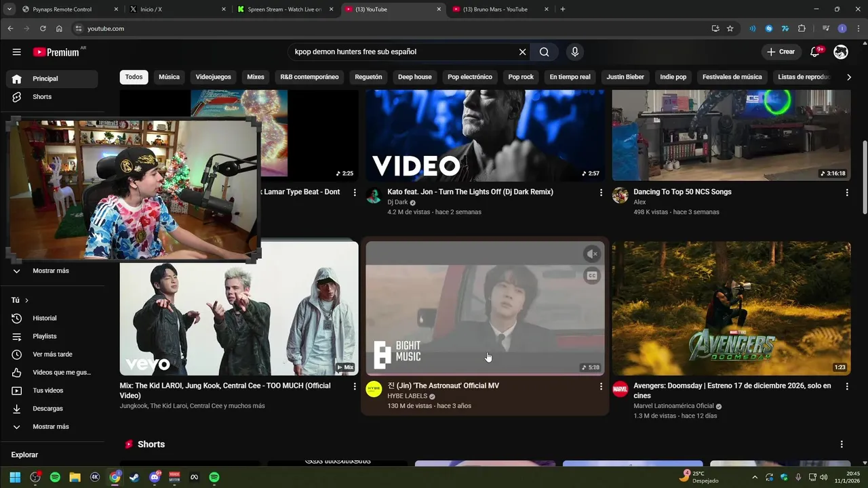The width and height of the screenshot is (868, 488).
Task: Select the Justin Bieber chip
Action: pos(625,77)
